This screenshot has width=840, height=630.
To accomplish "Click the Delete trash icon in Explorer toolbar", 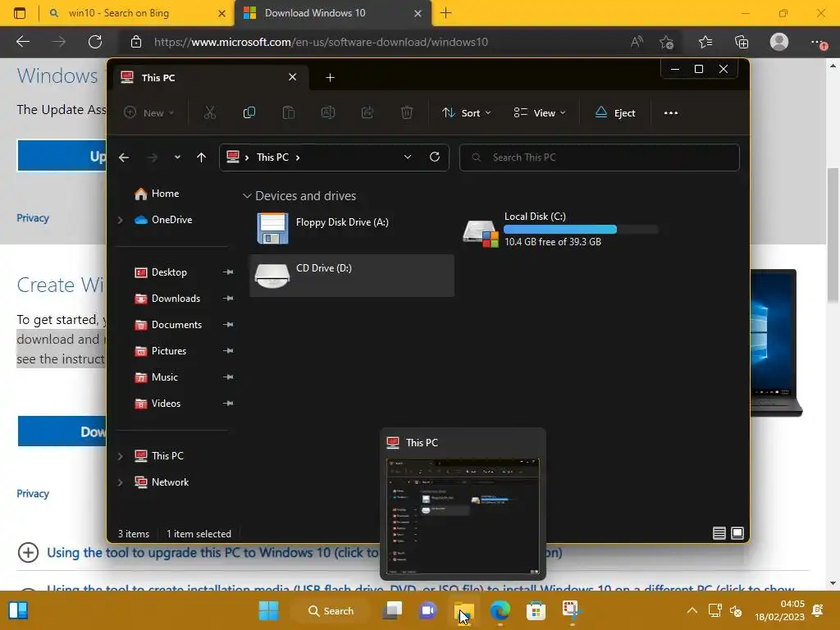I will click(x=407, y=112).
